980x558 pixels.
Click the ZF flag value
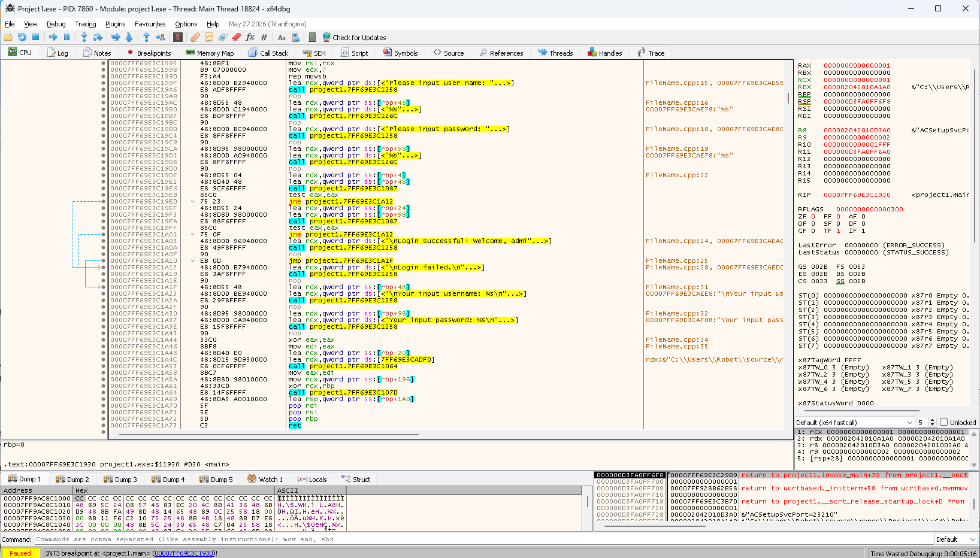[813, 216]
